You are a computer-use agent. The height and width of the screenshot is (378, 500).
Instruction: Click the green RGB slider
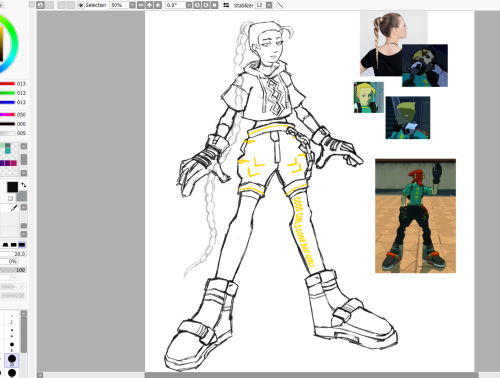tap(8, 93)
